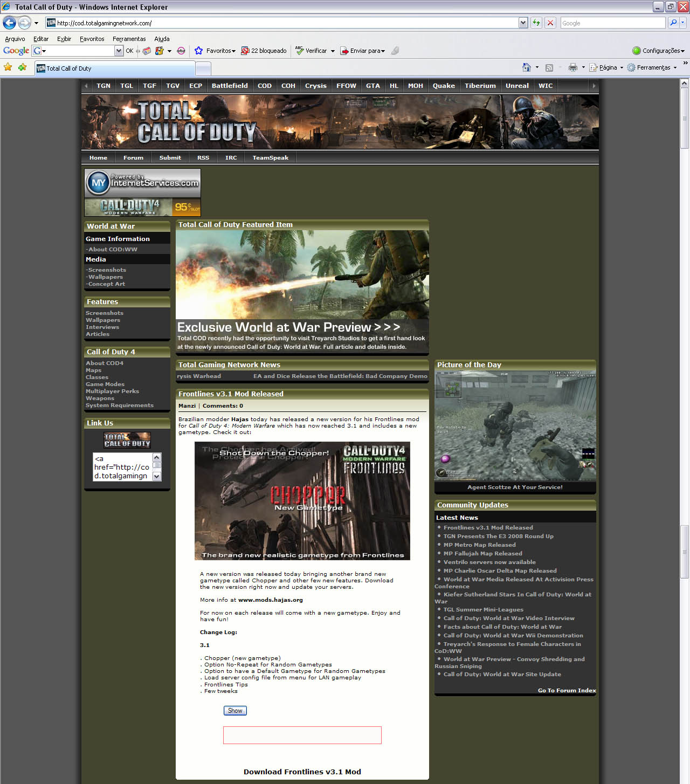
Task: Open 'MP Fallujah Map Released' news link
Action: click(482, 553)
